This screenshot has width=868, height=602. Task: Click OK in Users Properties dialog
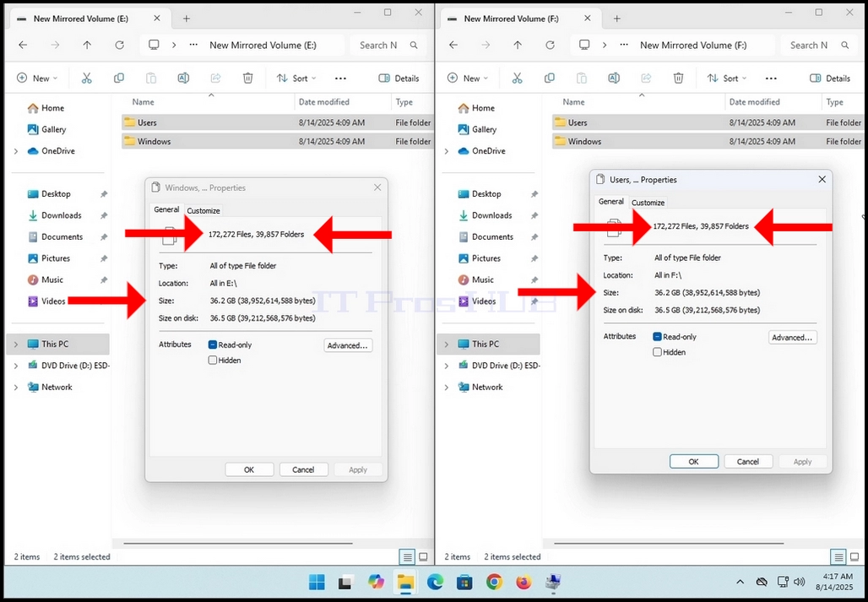pos(693,462)
